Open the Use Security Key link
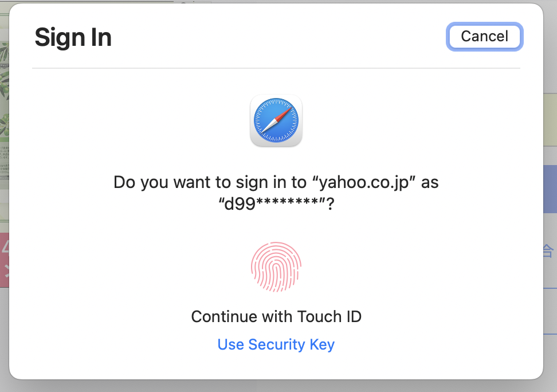 point(276,344)
